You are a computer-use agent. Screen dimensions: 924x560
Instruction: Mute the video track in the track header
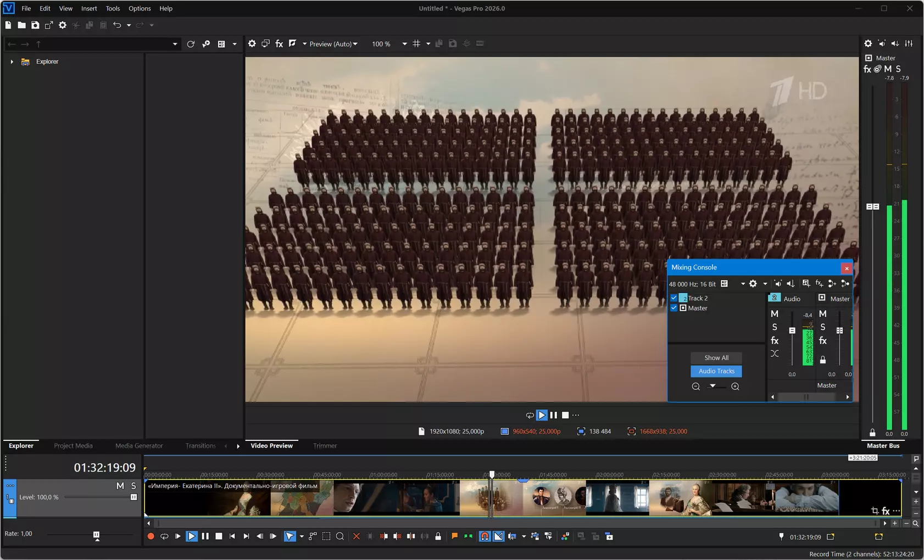(x=120, y=486)
